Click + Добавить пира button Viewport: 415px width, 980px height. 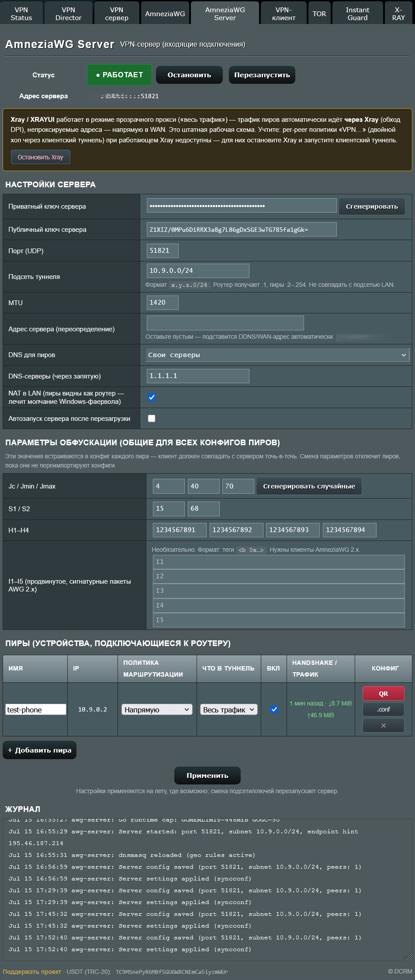pos(39,750)
